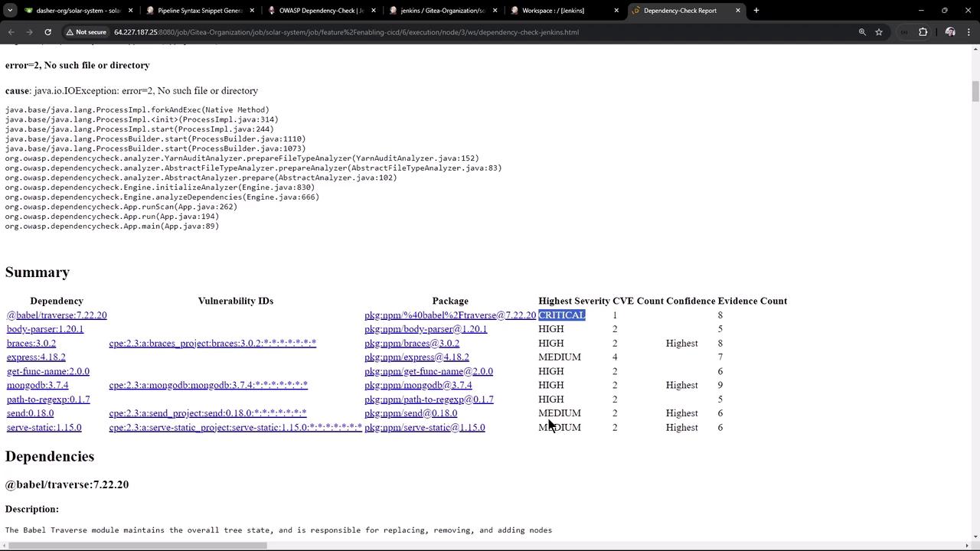Open pkg:npm/braces@3.0.2 package link
This screenshot has width=980, height=551.
(x=412, y=344)
